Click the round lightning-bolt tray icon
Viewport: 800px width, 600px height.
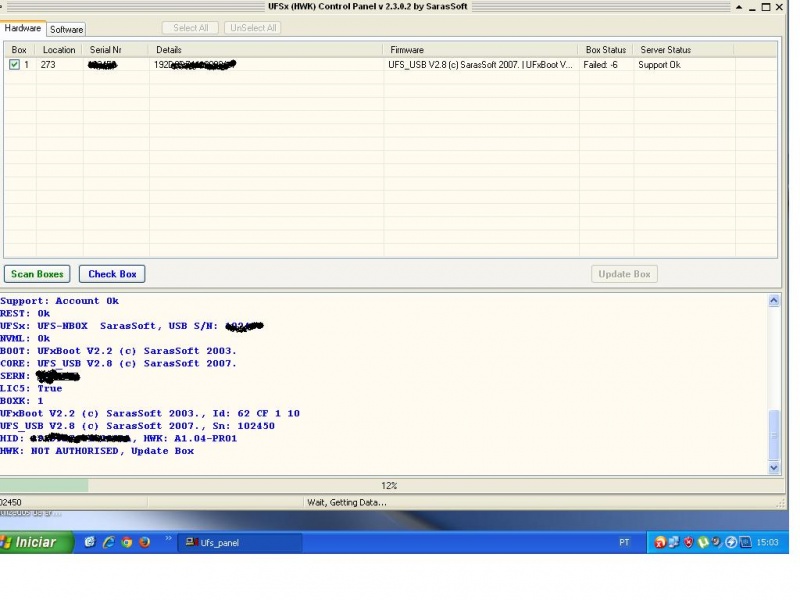click(x=731, y=542)
